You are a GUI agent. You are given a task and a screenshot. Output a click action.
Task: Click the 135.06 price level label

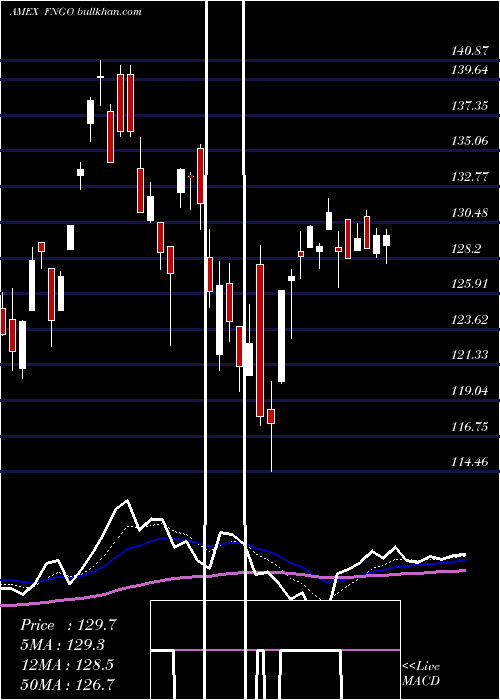click(x=470, y=141)
